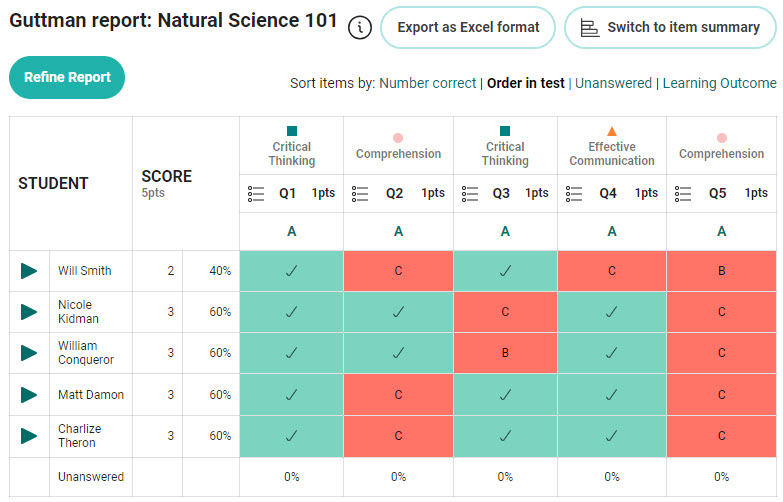This screenshot has width=783, height=502.
Task: Select the Order in test sort option
Action: (525, 84)
